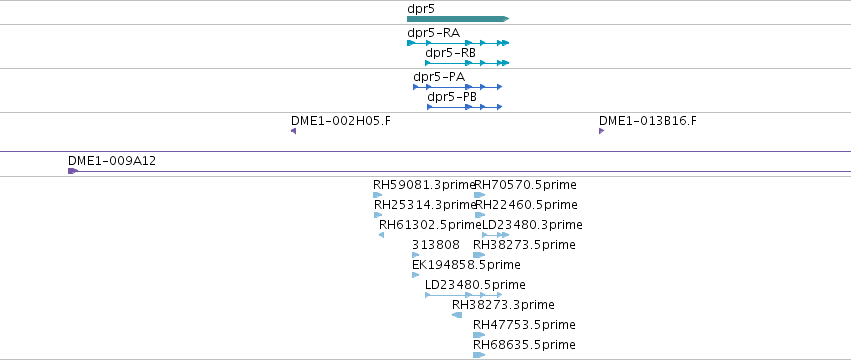
Task: Click the 313808 label
Action: coord(436,245)
